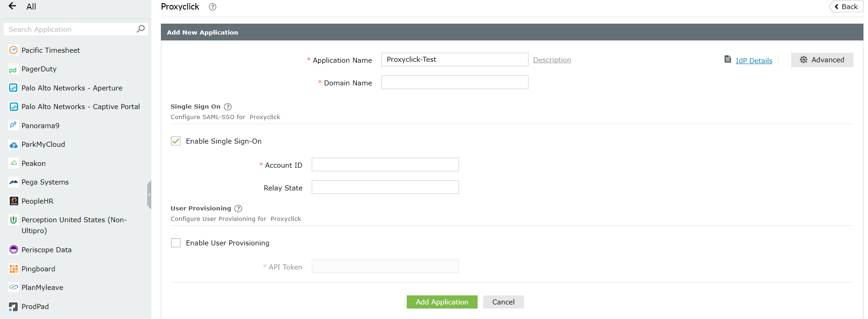Open the Advanced settings button

point(822,60)
